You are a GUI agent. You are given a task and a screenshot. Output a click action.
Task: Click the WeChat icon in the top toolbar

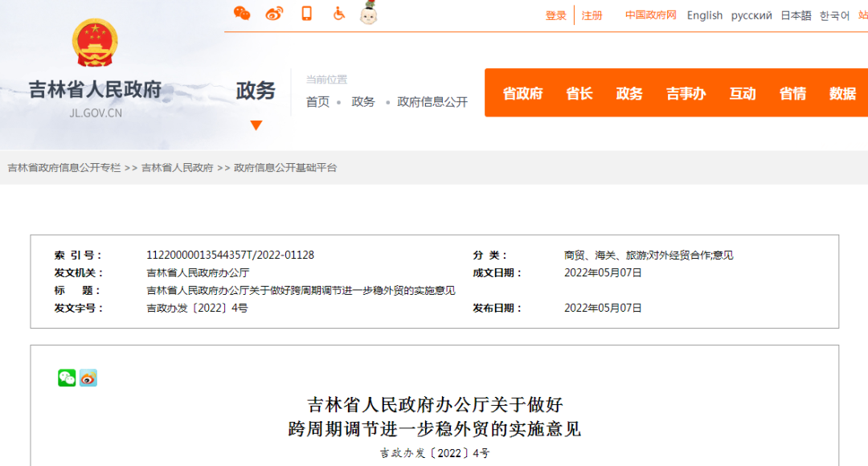241,14
